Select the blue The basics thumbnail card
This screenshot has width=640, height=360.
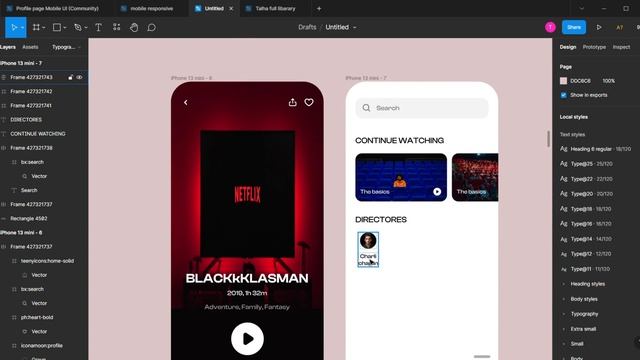[x=401, y=177]
